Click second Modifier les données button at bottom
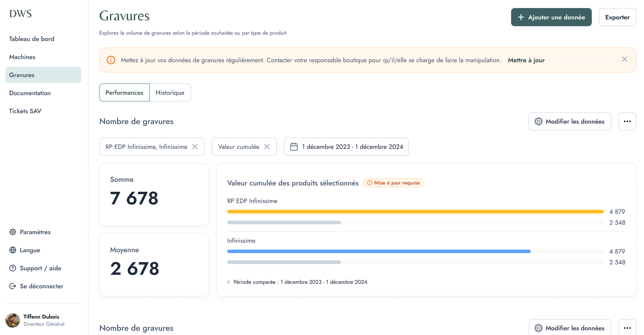 570,327
